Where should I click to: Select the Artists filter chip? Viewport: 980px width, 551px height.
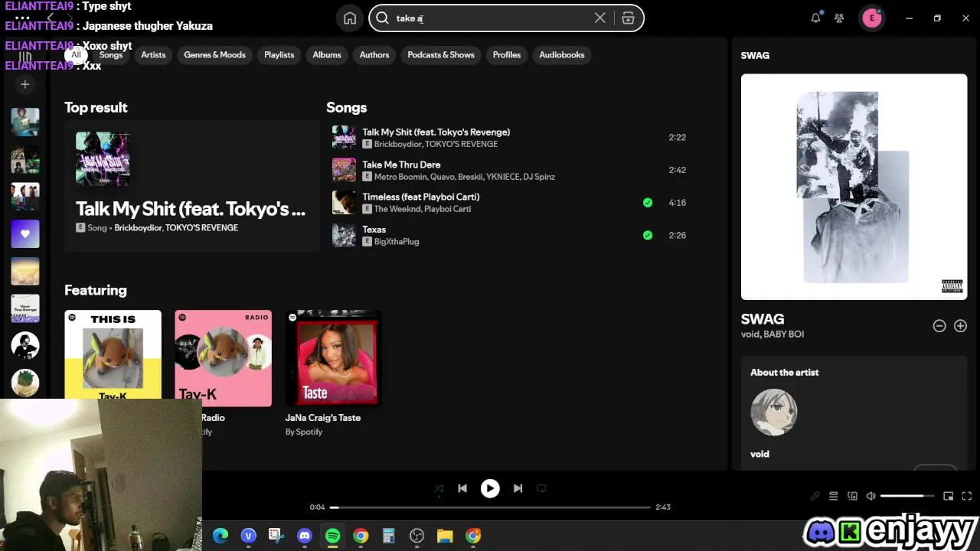(x=153, y=55)
